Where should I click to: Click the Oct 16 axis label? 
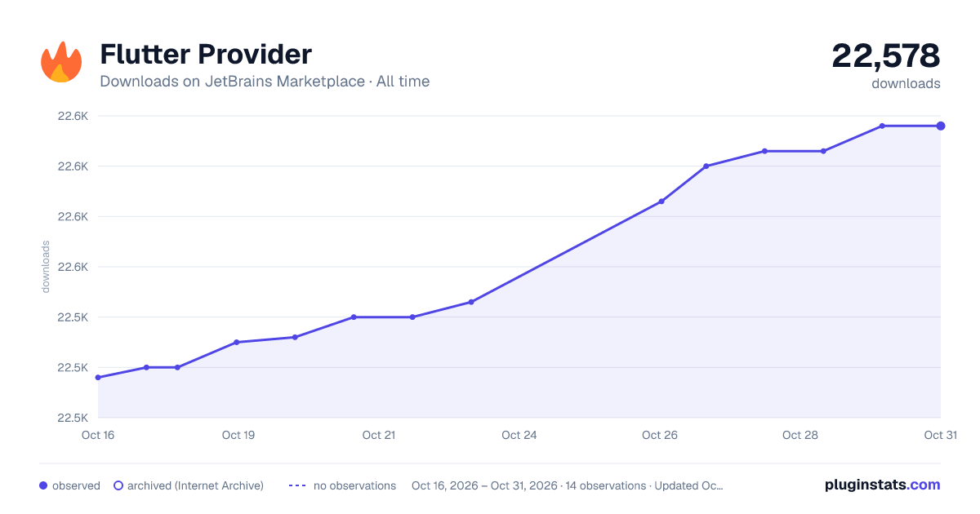(98, 435)
